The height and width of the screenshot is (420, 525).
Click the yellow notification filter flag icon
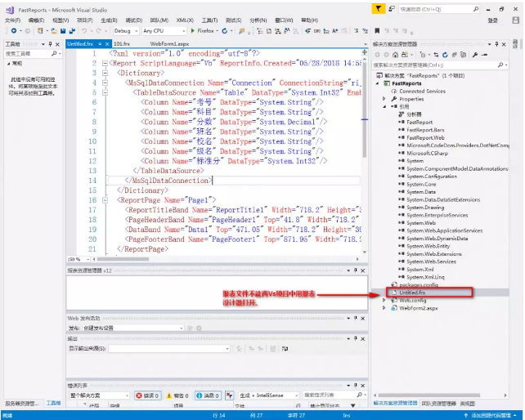click(x=379, y=9)
